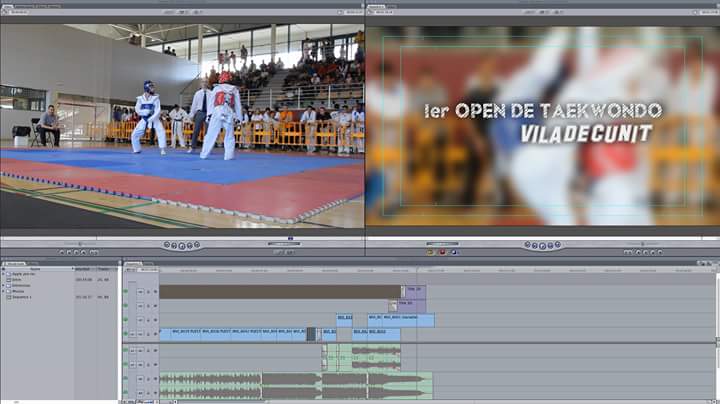Screen dimensions: 720x404
Task: Toggle visibility of top video track V4
Action: pyautogui.click(x=125, y=292)
